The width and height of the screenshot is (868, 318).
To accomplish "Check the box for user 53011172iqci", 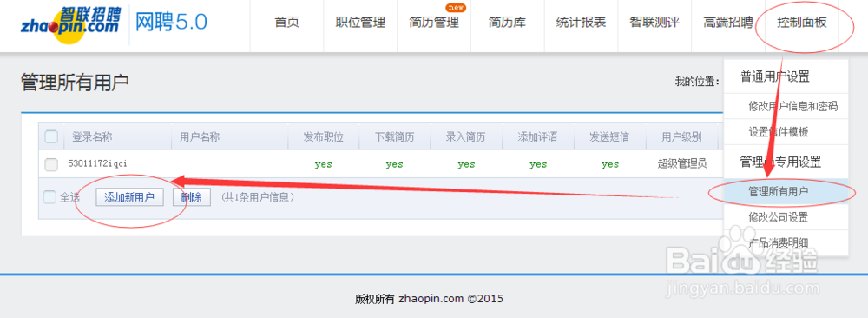I will tap(51, 164).
